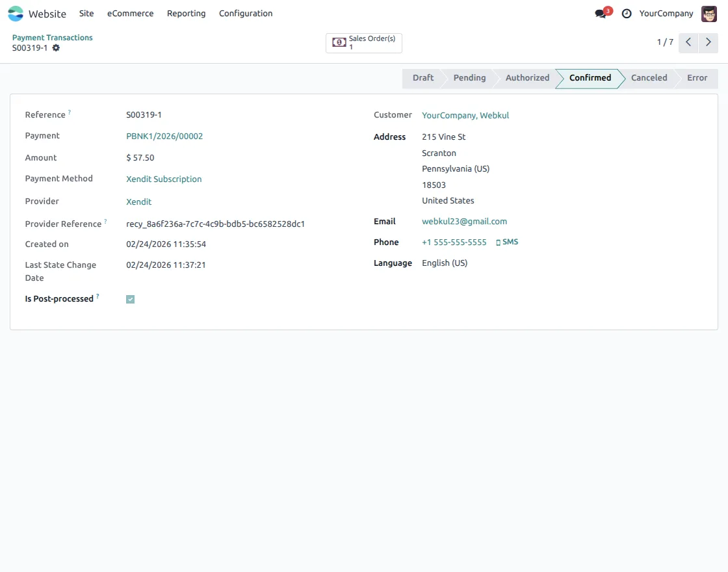Go to next record with right arrow
The width and height of the screenshot is (728, 572).
click(708, 42)
